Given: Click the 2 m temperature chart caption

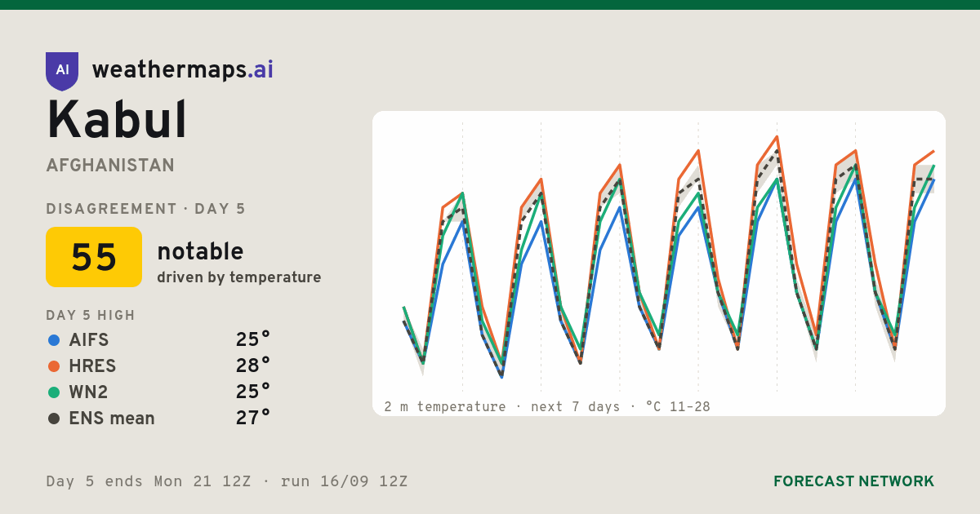Looking at the screenshot, I should 547,406.
